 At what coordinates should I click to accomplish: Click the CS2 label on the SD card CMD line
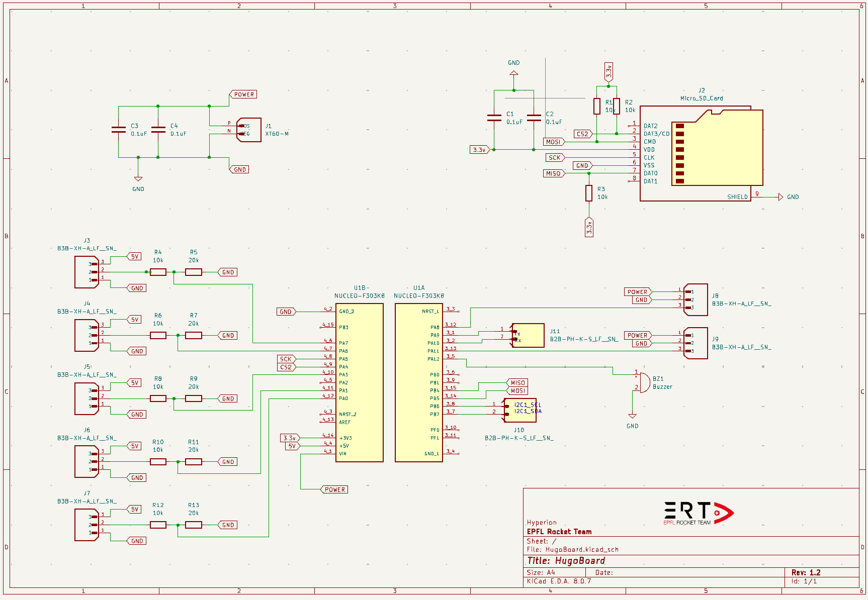click(582, 134)
